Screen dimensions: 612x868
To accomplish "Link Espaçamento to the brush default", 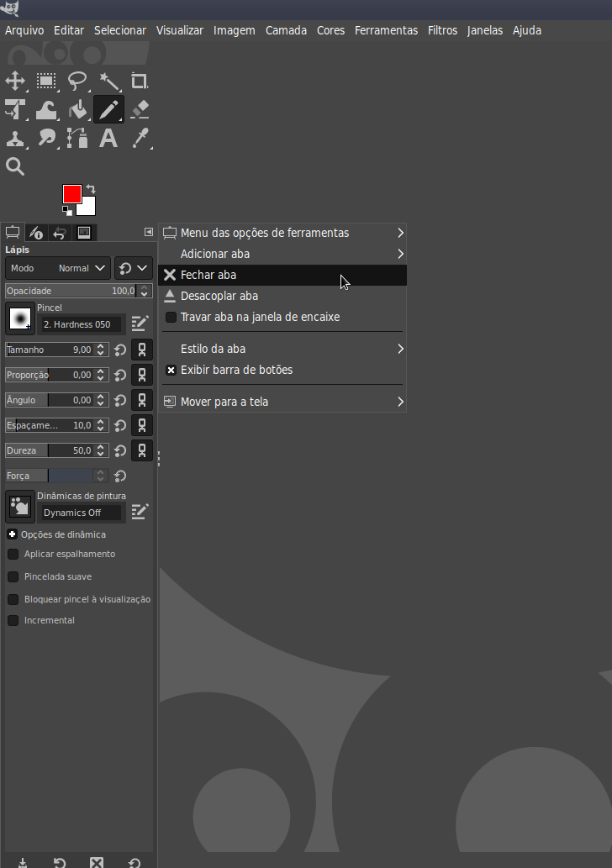I will tap(142, 425).
